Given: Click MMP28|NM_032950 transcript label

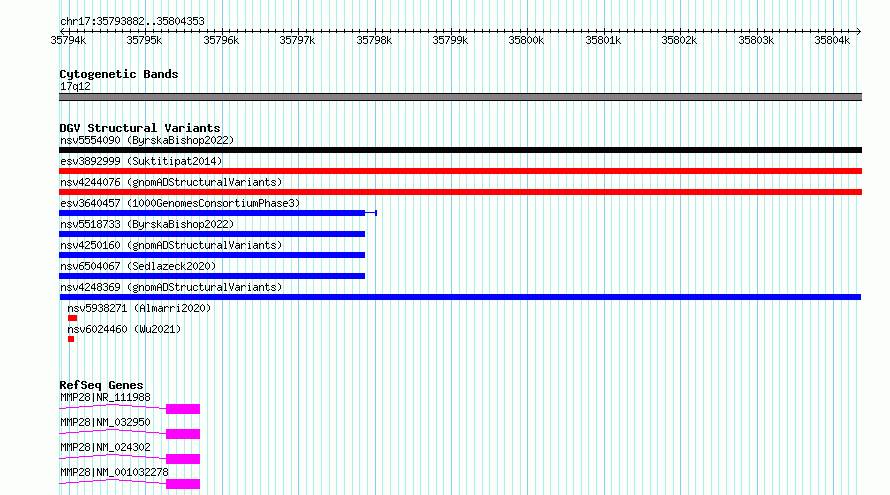Looking at the screenshot, I should click(106, 423).
